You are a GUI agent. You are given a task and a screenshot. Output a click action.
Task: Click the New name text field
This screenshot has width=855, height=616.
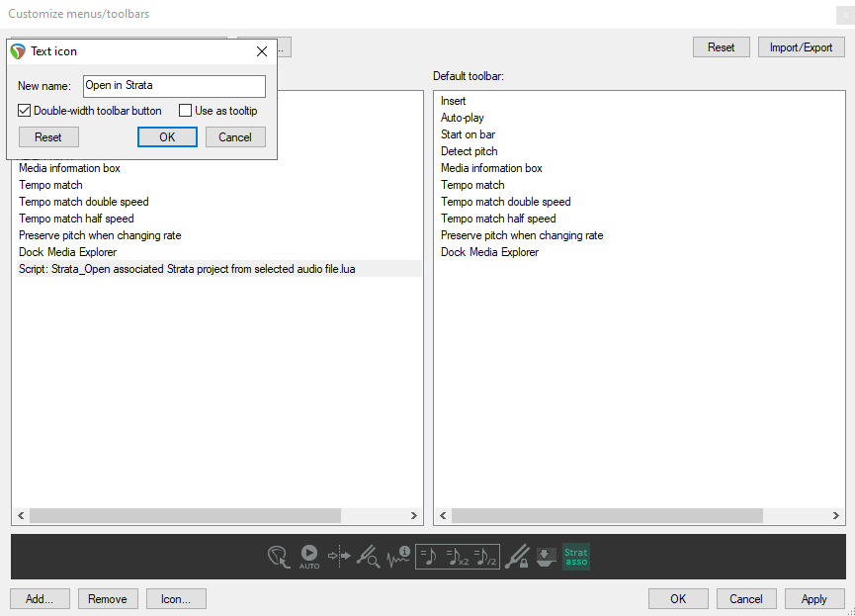click(x=174, y=86)
